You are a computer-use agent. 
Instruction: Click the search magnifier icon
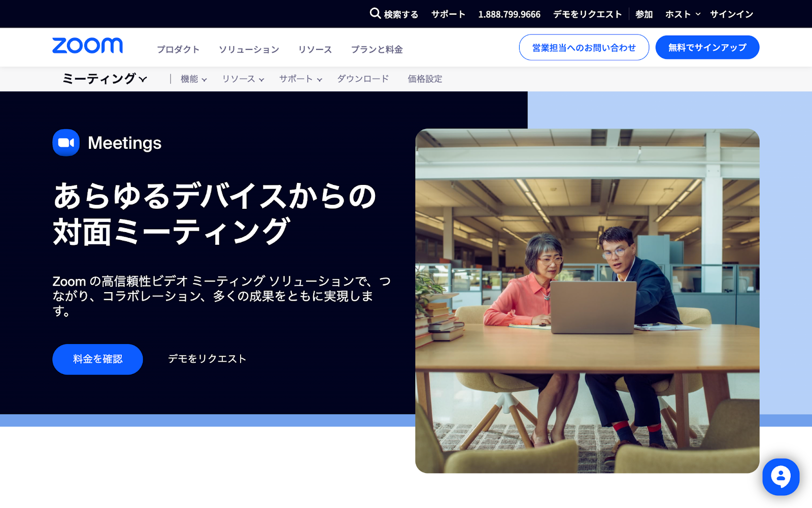point(375,13)
